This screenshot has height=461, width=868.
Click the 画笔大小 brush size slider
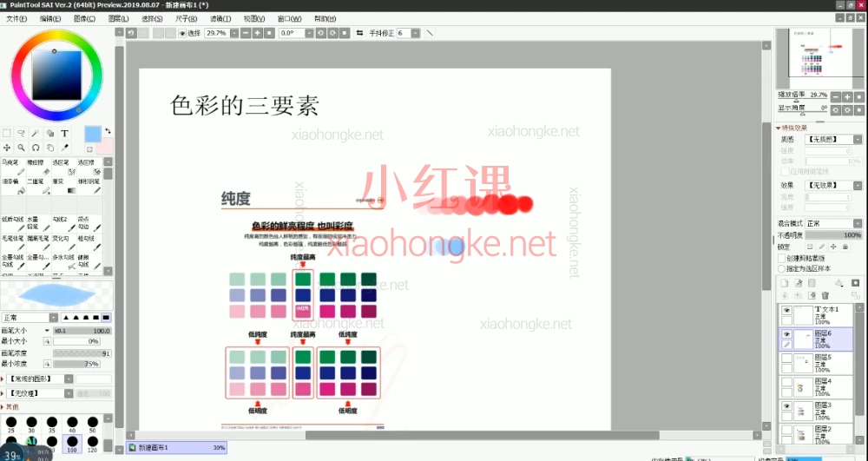(82, 331)
